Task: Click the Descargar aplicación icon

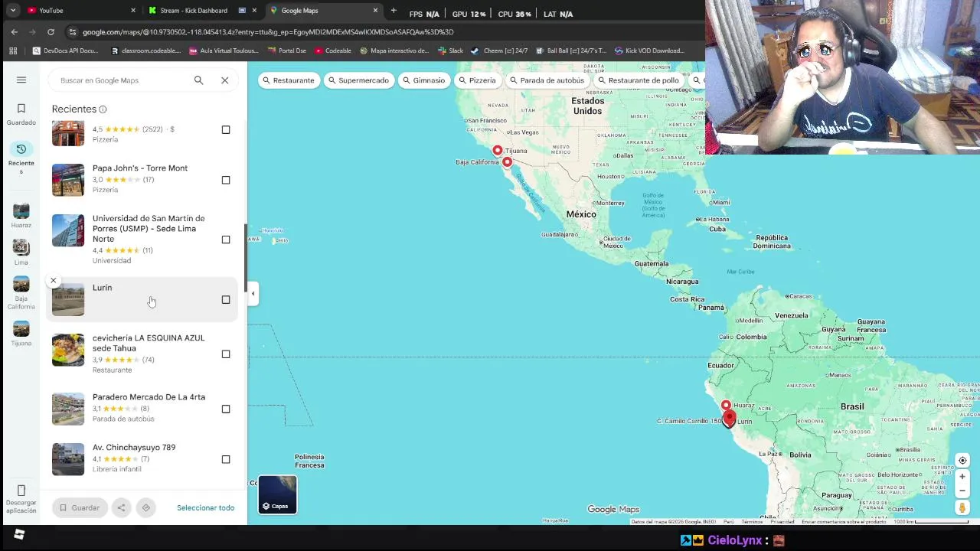Action: click(21, 490)
